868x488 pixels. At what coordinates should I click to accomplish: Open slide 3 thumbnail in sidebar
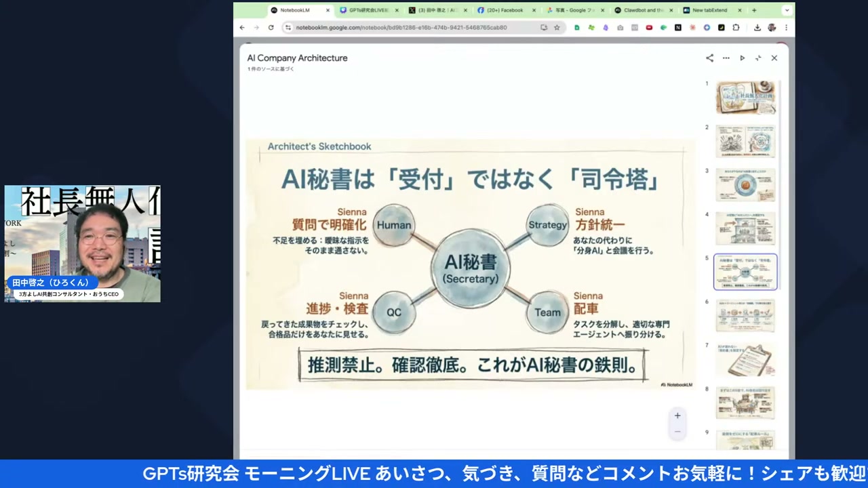point(745,184)
